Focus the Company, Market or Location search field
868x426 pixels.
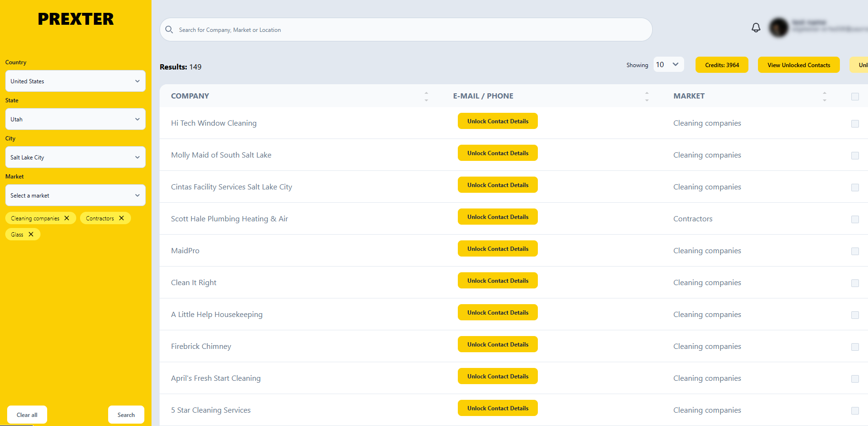click(406, 30)
